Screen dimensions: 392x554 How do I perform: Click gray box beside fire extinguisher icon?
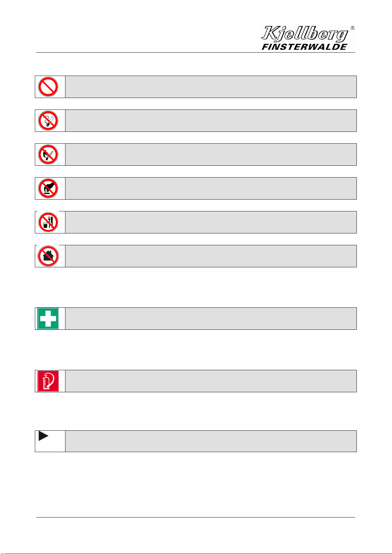tap(211, 381)
